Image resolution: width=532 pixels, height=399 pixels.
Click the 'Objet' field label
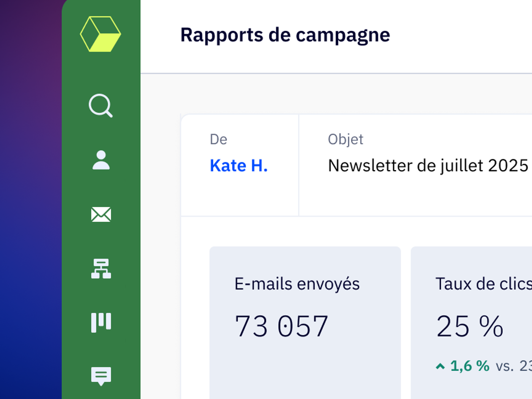pyautogui.click(x=345, y=139)
